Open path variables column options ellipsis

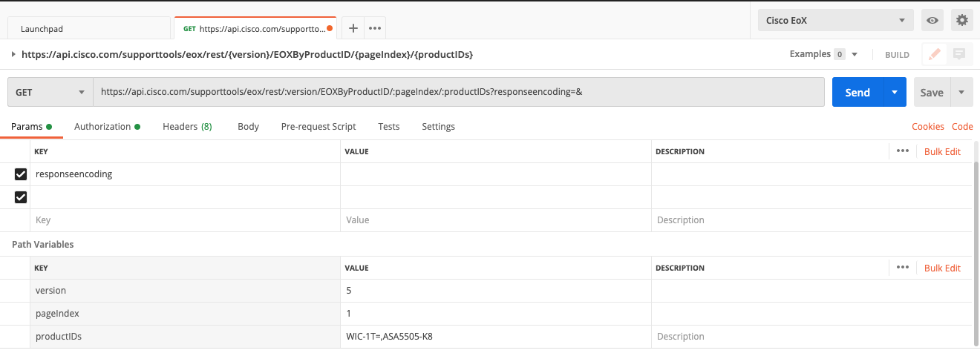[x=903, y=267]
